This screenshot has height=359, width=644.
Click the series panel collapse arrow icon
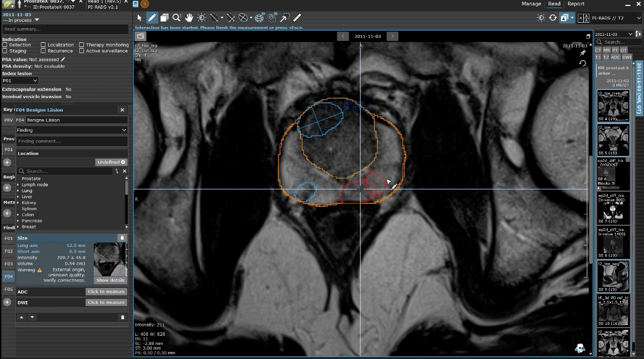638,34
